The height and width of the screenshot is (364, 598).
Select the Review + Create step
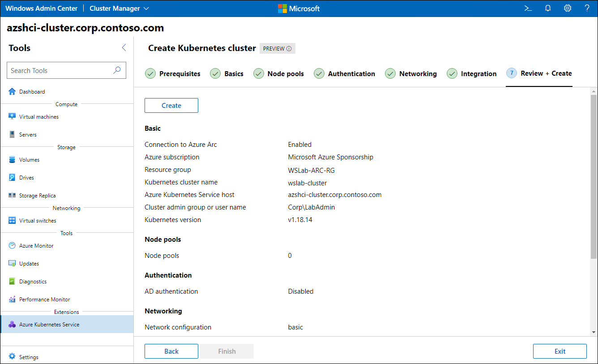539,73
